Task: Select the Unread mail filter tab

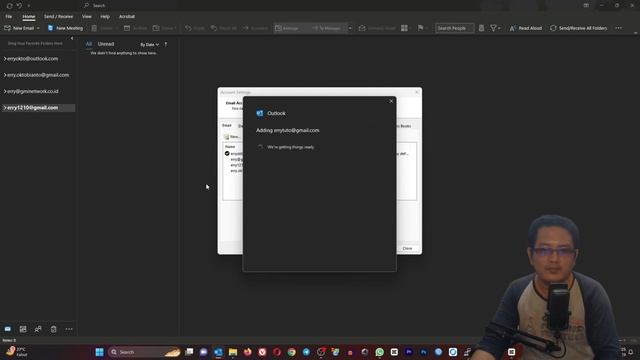Action: 106,44
